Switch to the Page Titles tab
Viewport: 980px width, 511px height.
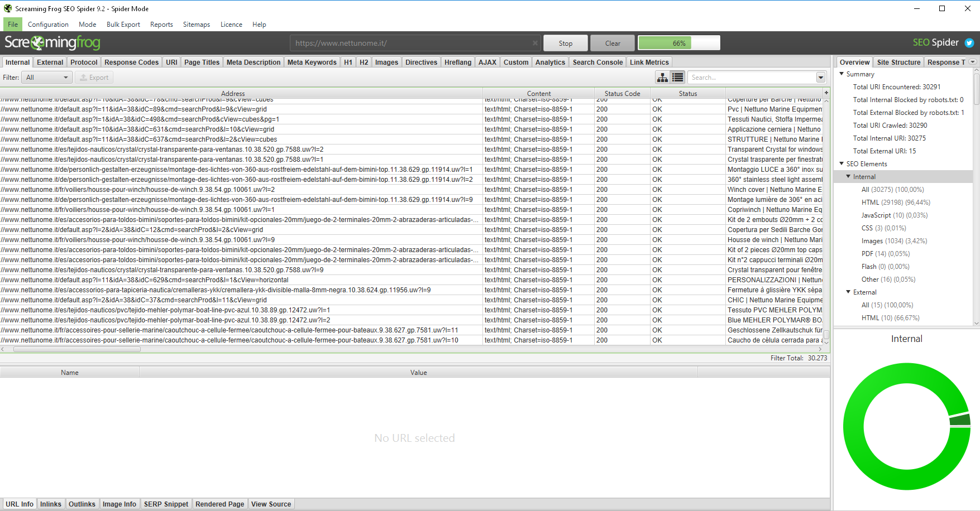(202, 62)
